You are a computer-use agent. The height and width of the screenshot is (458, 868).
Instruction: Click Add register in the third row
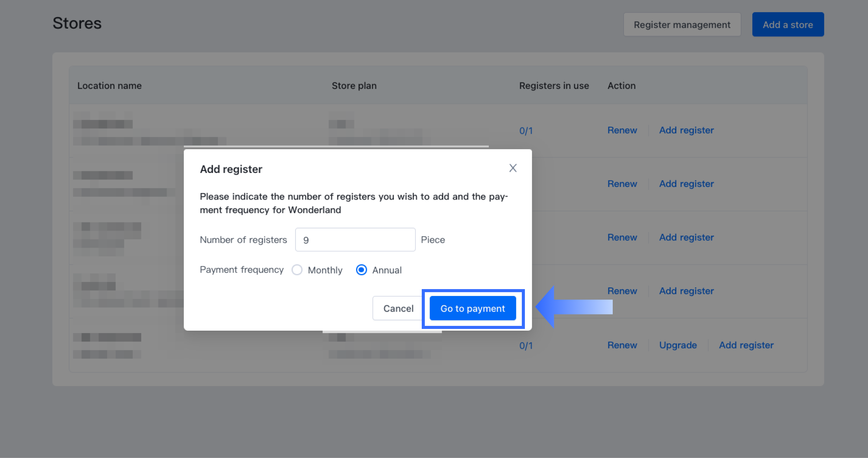tap(686, 237)
